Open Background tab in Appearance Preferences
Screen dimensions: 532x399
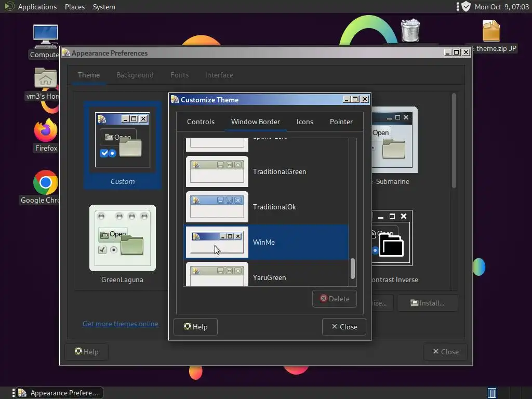(x=135, y=75)
